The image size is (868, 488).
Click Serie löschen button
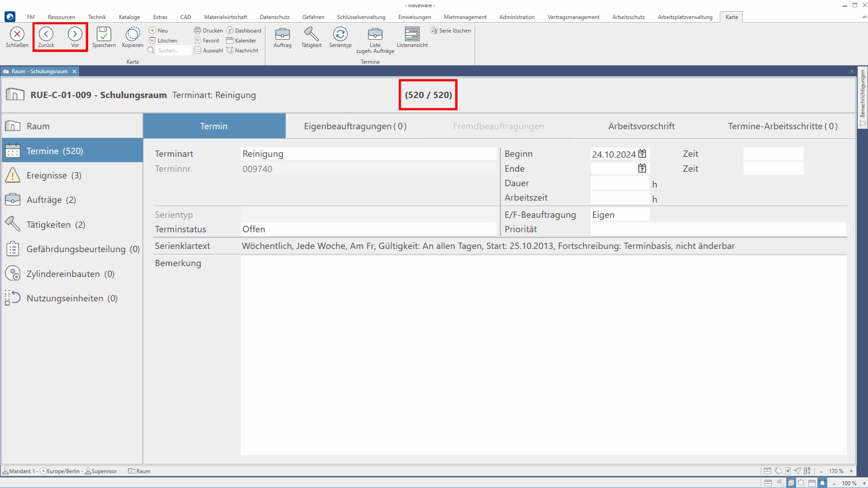pos(451,31)
